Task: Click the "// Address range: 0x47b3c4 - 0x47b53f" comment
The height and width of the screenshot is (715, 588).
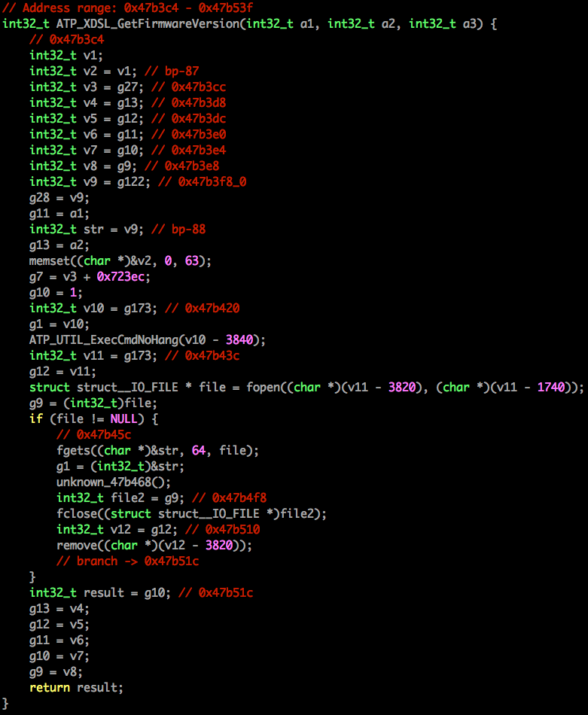Action: point(128,8)
